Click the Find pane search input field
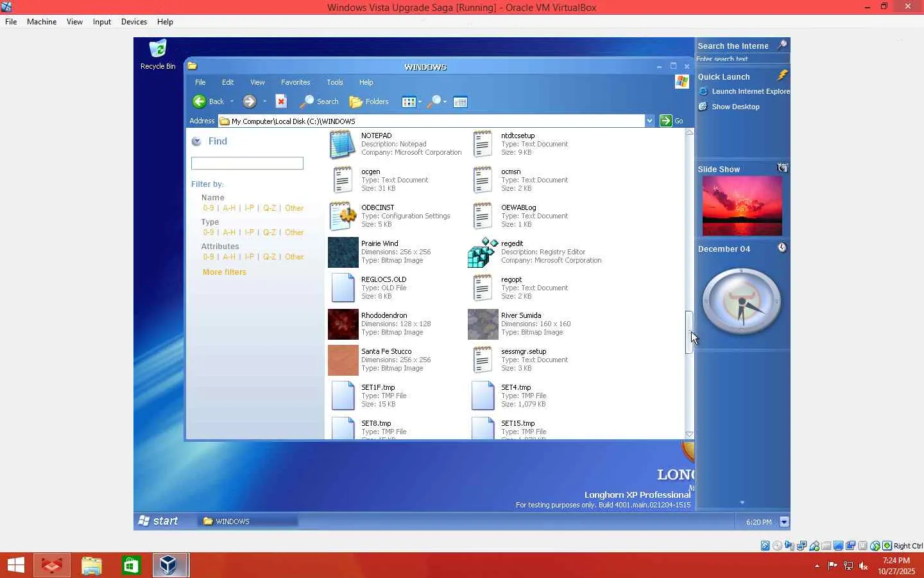 pyautogui.click(x=247, y=164)
